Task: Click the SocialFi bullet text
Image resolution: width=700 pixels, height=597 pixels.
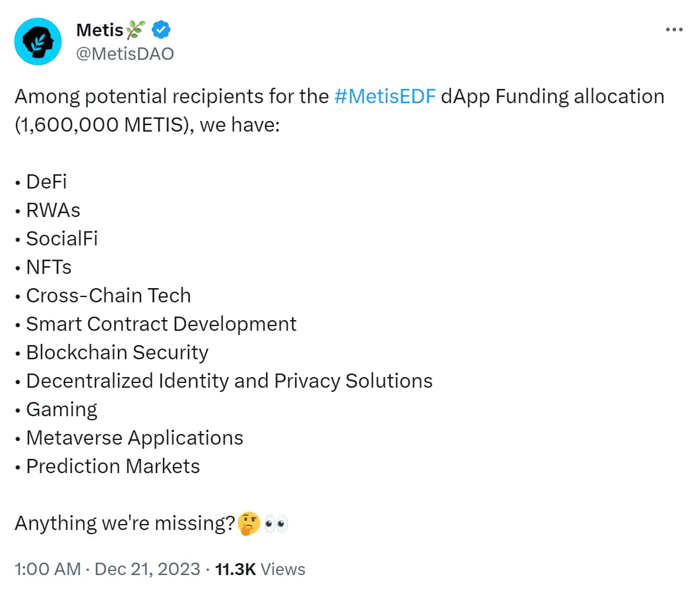Action: pyautogui.click(x=62, y=239)
